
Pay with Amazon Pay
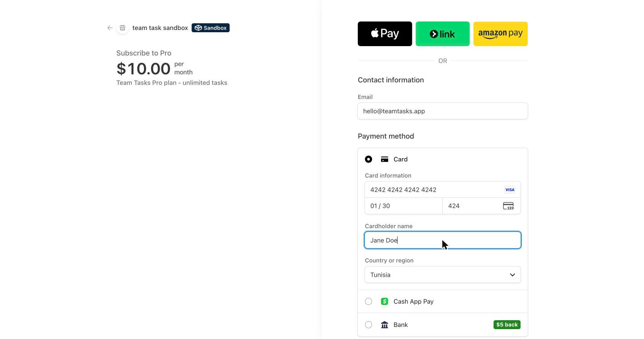point(500,34)
